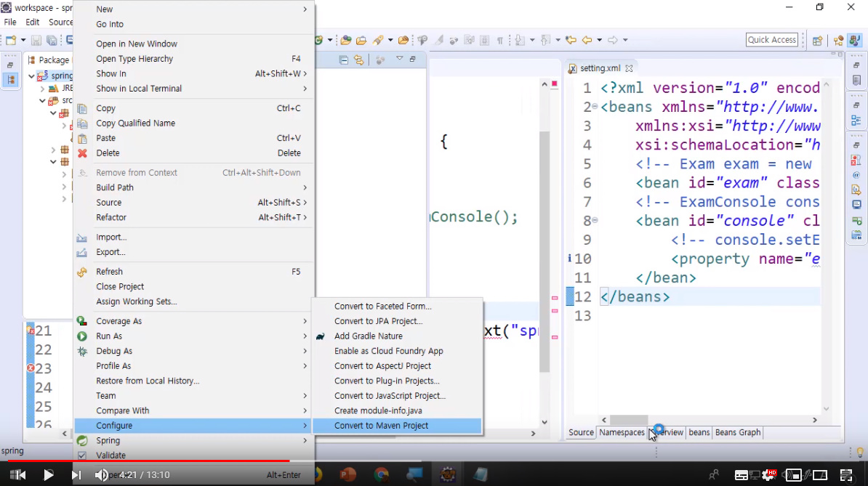
Task: Click the XML editor horizontal scrollbar thumb
Action: coord(628,420)
